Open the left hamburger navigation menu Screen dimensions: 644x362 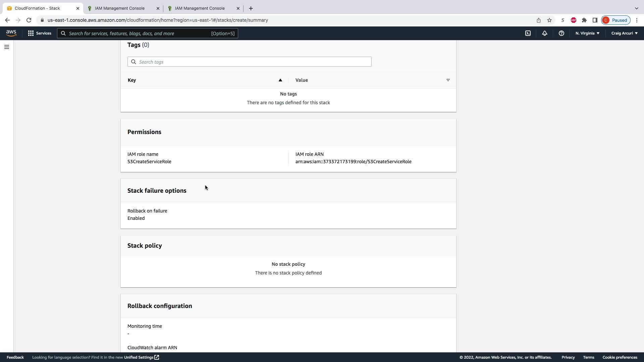coord(7,47)
